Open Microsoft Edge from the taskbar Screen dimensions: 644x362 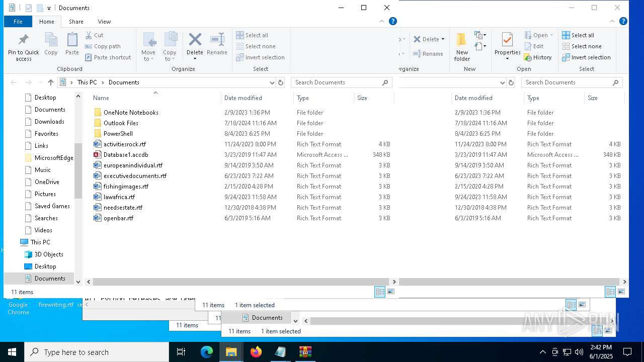coord(207,352)
